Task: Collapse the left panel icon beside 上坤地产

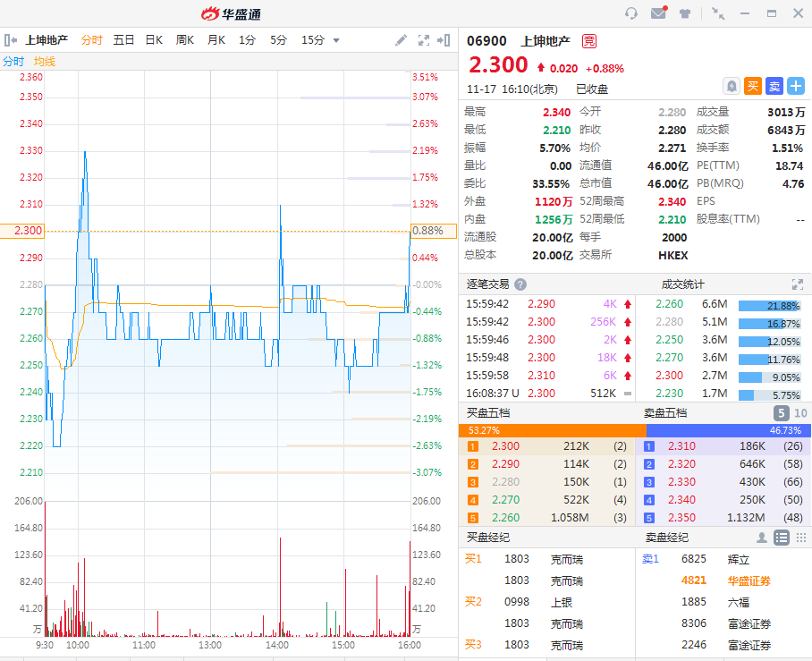Action: (x=11, y=40)
